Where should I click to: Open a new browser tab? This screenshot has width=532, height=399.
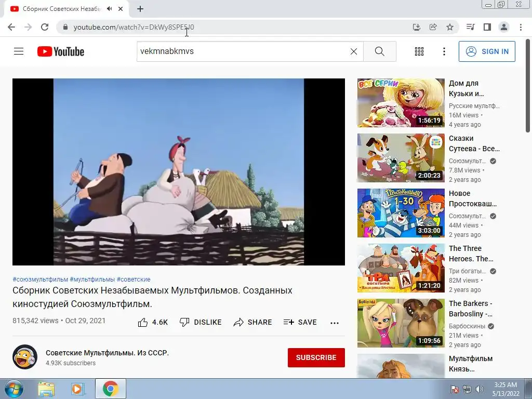pyautogui.click(x=140, y=9)
